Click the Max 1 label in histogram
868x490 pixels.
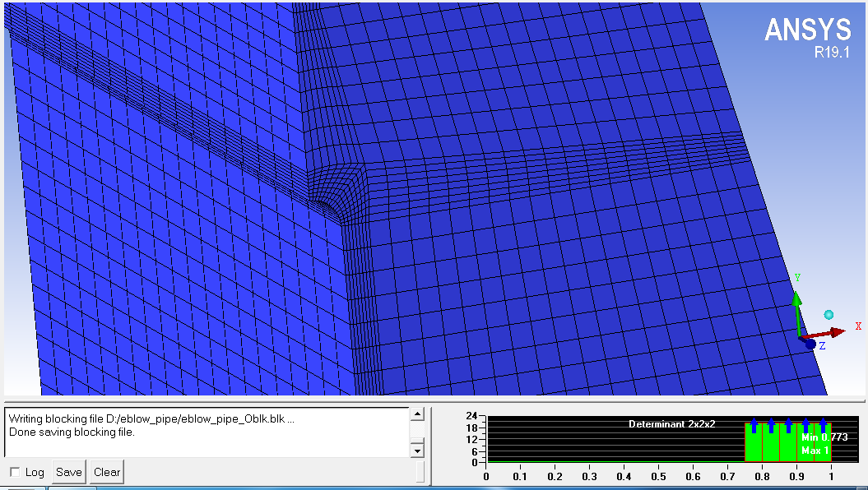pos(815,451)
